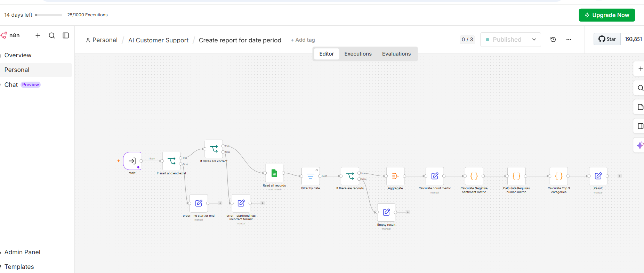
Task: Expand the Published dropdown arrow
Action: click(534, 40)
